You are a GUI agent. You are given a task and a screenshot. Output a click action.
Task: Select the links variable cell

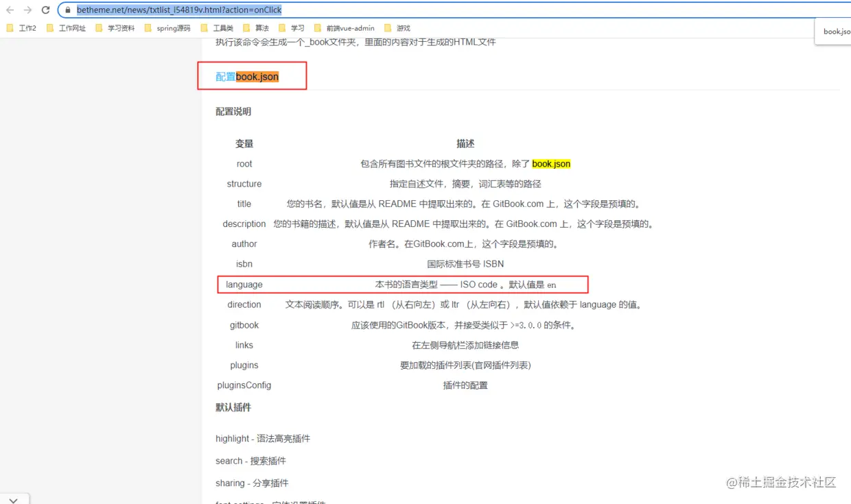click(x=244, y=345)
